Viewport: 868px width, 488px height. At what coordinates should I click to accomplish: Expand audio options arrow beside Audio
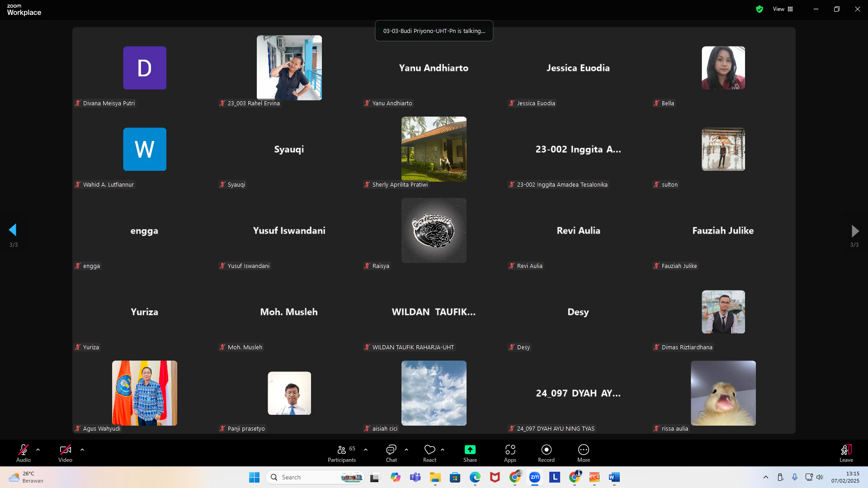(x=38, y=450)
